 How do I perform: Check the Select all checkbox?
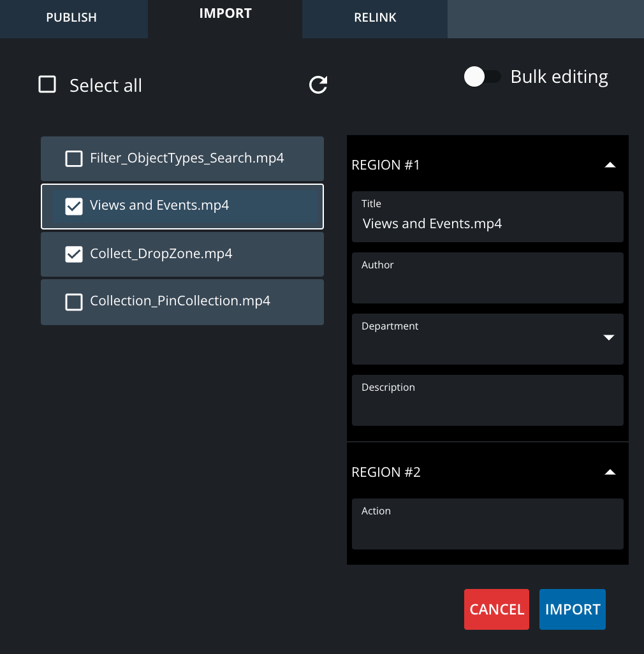pyautogui.click(x=47, y=84)
